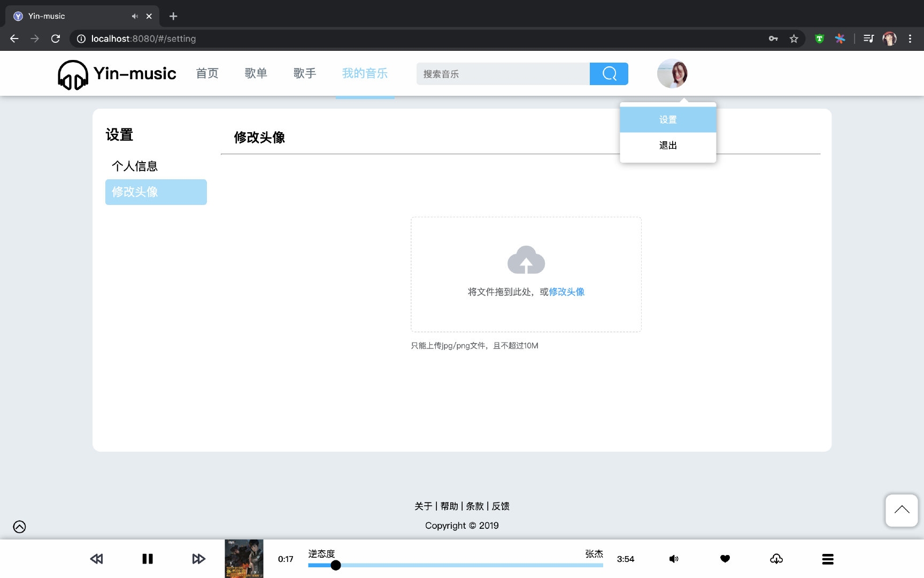The width and height of the screenshot is (924, 578).
Task: Click the artist name 张杰
Action: 594,554
